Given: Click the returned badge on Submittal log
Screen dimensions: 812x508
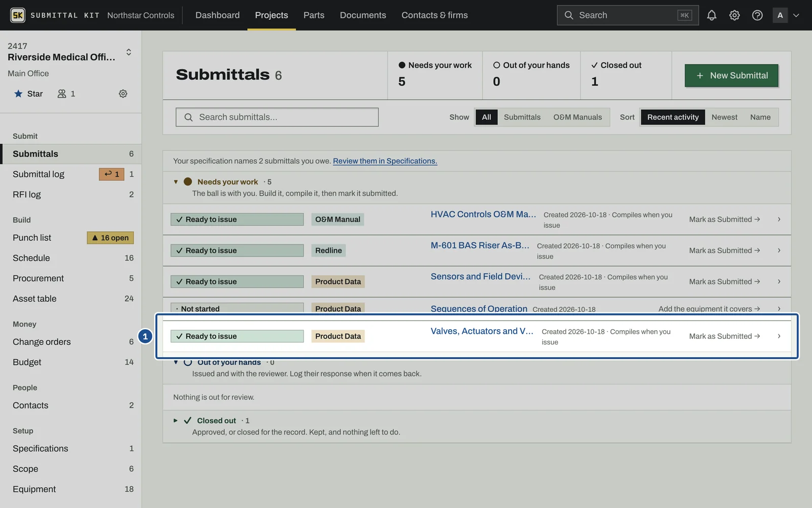Looking at the screenshot, I should click(x=112, y=174).
